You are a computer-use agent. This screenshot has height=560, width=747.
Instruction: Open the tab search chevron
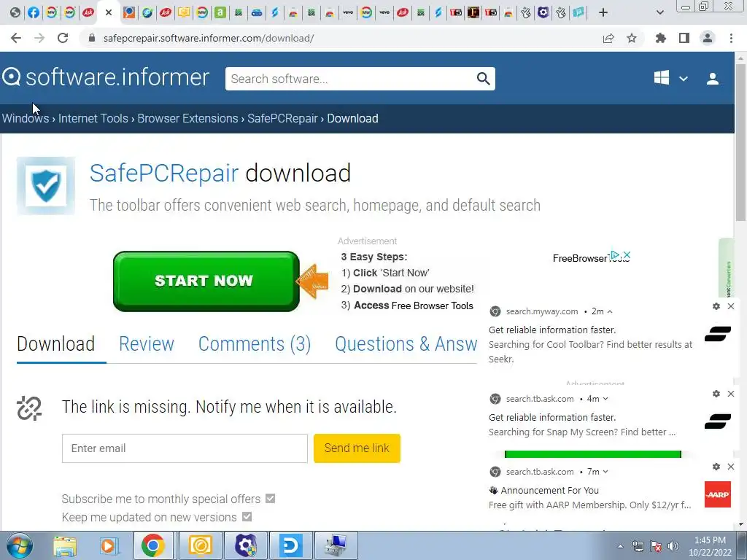point(659,12)
